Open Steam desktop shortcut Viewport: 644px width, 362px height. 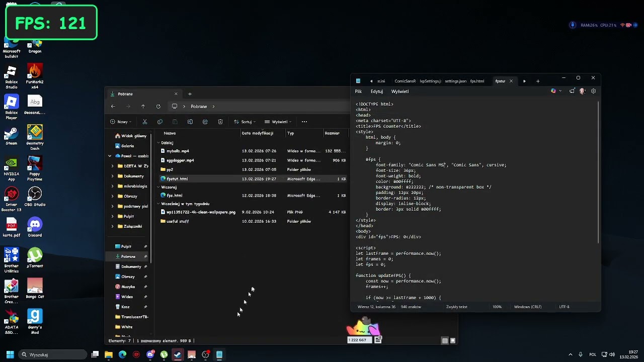(11, 136)
